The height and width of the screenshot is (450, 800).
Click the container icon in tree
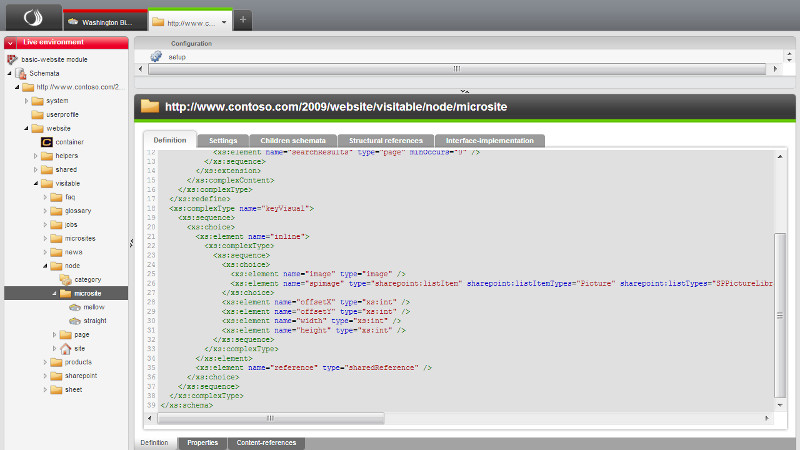(46, 142)
